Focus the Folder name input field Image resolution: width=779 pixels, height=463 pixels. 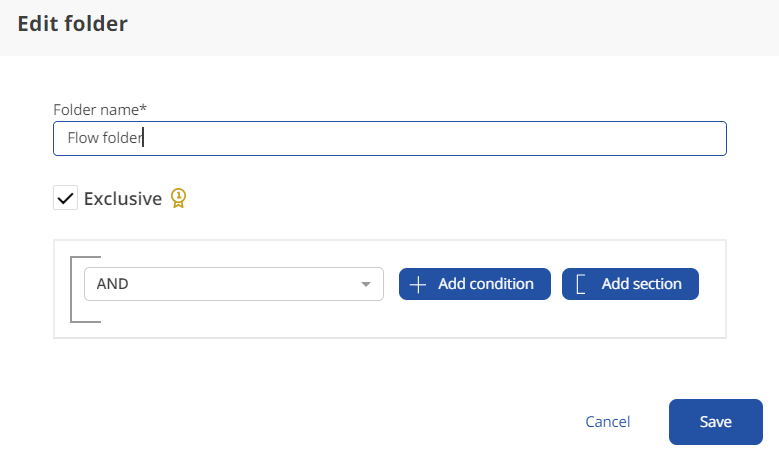tap(430, 139)
